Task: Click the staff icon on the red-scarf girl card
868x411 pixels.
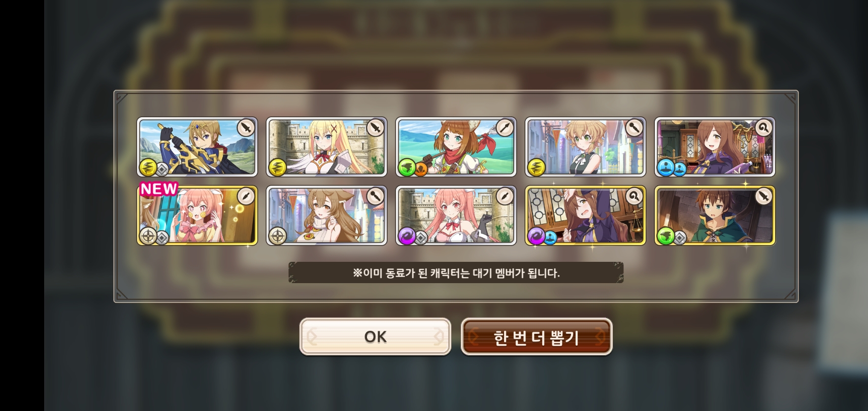Action: point(505,127)
